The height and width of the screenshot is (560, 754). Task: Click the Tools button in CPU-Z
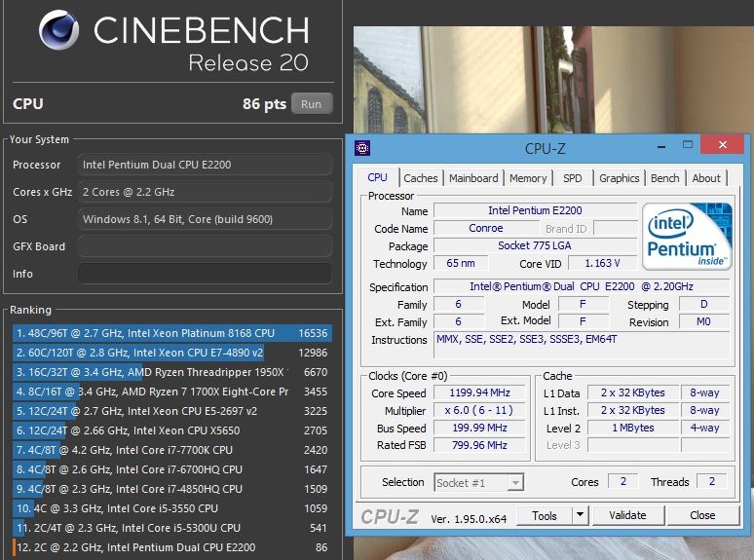coord(545,515)
